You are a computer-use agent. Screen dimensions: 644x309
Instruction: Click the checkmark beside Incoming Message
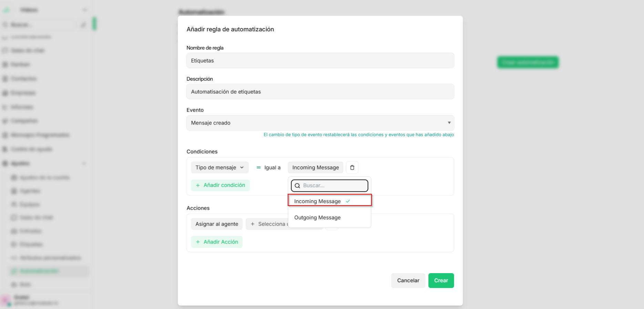click(x=348, y=201)
